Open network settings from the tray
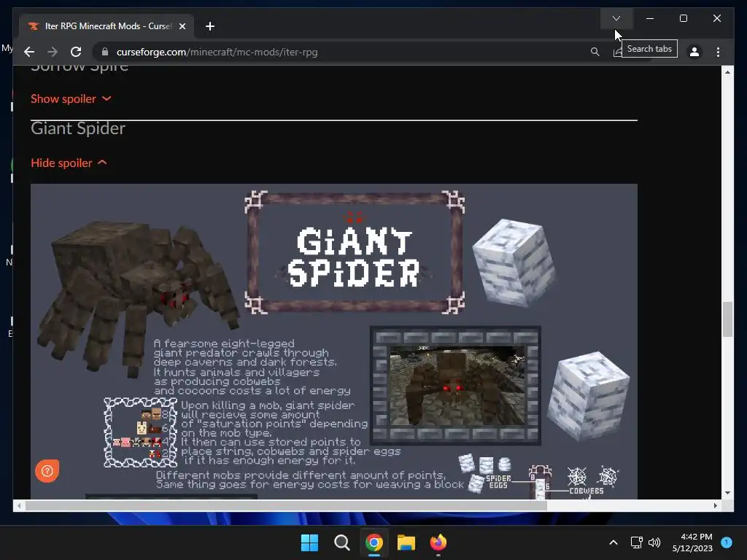Viewport: 747px width, 560px height. click(636, 542)
